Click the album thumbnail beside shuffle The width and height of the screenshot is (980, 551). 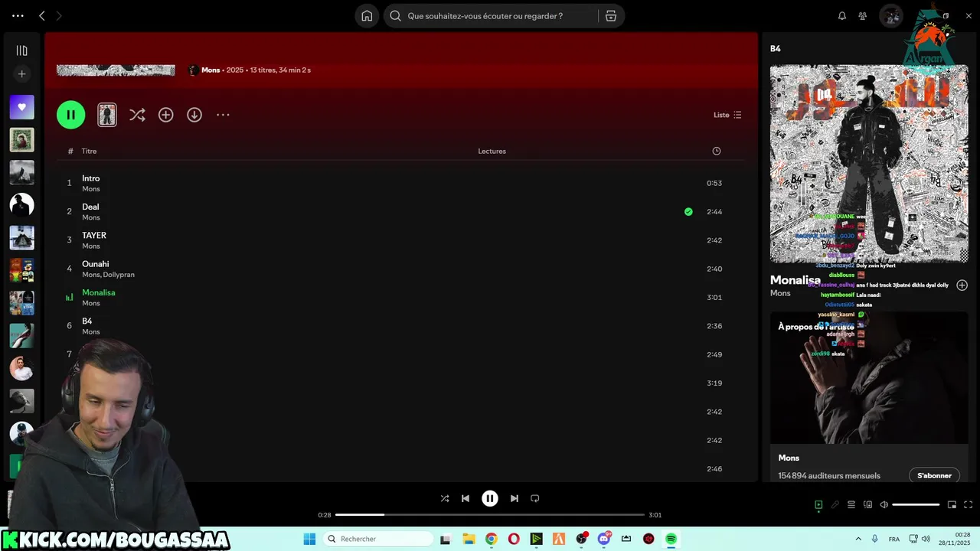pos(107,115)
